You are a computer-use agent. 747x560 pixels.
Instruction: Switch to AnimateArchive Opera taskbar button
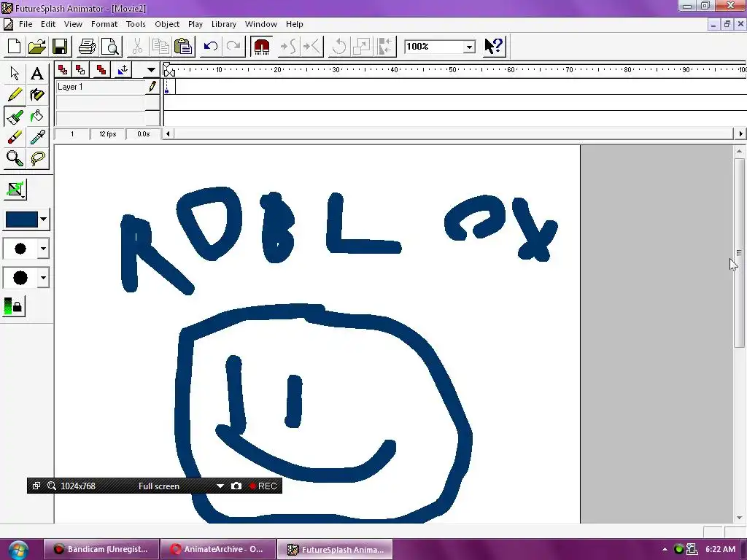[218, 550]
